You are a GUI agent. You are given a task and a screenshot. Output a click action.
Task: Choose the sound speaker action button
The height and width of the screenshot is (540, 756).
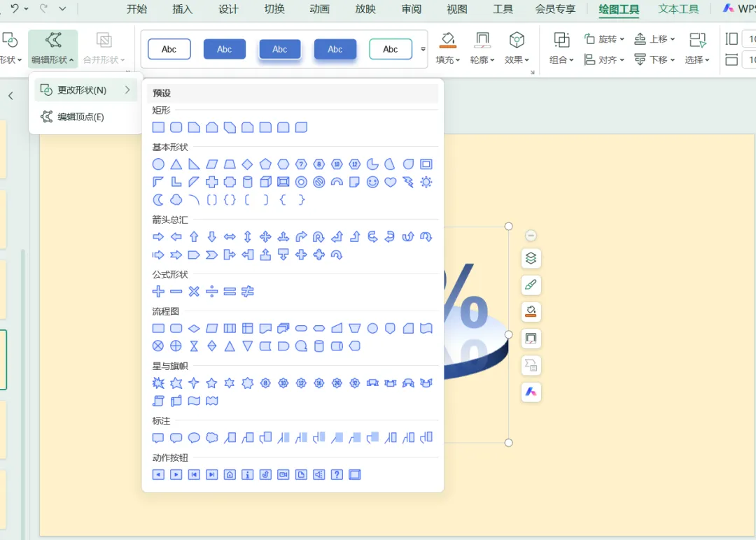point(318,474)
